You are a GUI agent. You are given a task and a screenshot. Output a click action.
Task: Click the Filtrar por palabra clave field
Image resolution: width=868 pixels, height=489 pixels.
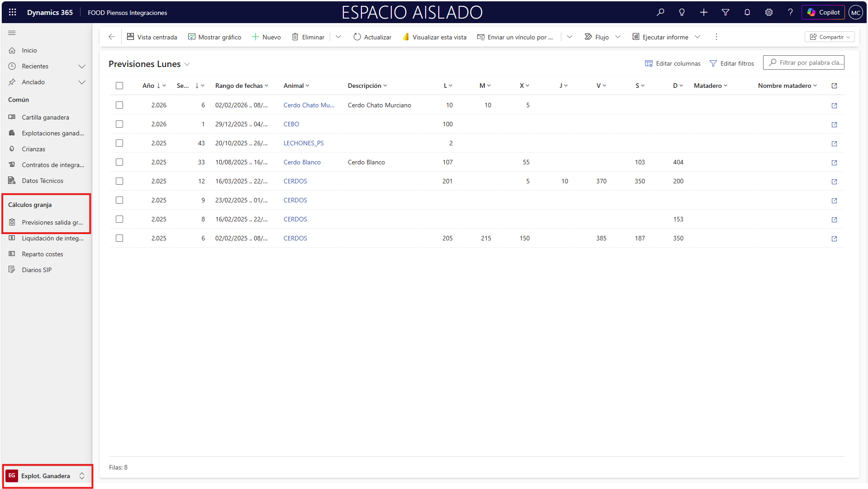click(x=807, y=62)
